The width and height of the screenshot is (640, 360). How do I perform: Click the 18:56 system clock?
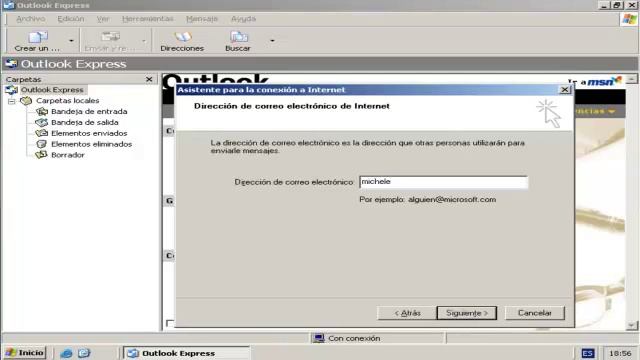tap(620, 353)
